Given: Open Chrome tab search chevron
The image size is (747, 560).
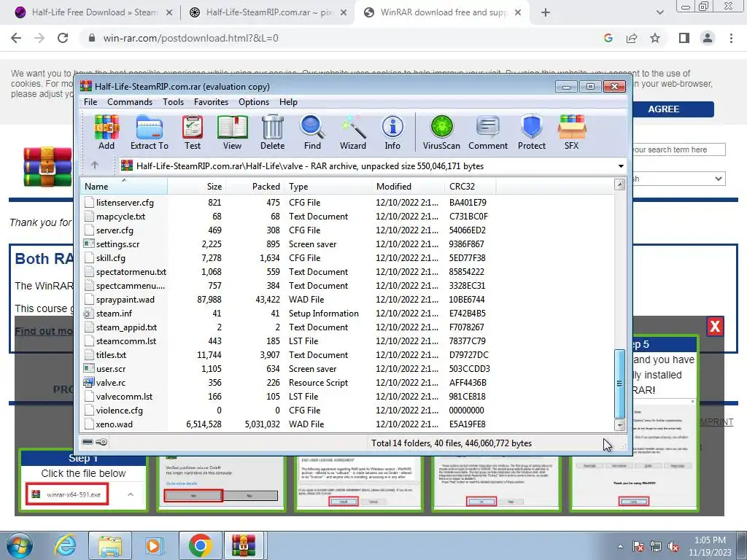Looking at the screenshot, I should click(659, 12).
